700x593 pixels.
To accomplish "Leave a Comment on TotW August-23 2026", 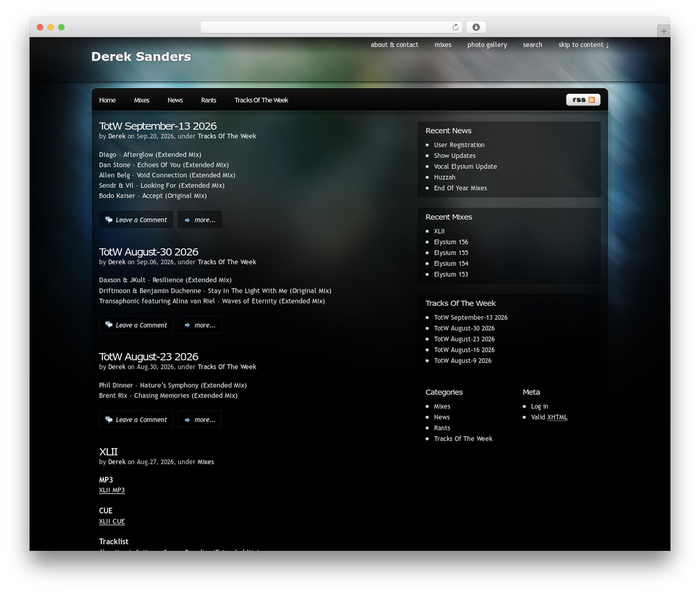I will click(x=136, y=420).
